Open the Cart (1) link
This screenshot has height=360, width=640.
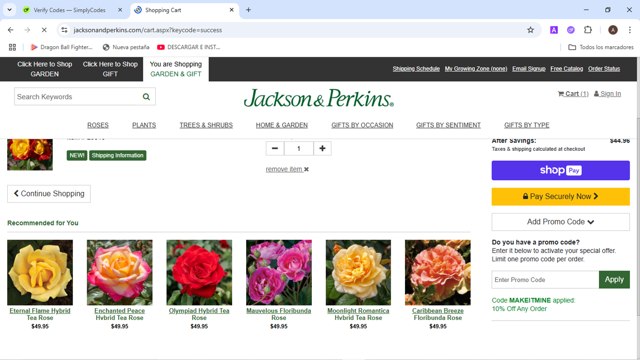[x=573, y=94]
